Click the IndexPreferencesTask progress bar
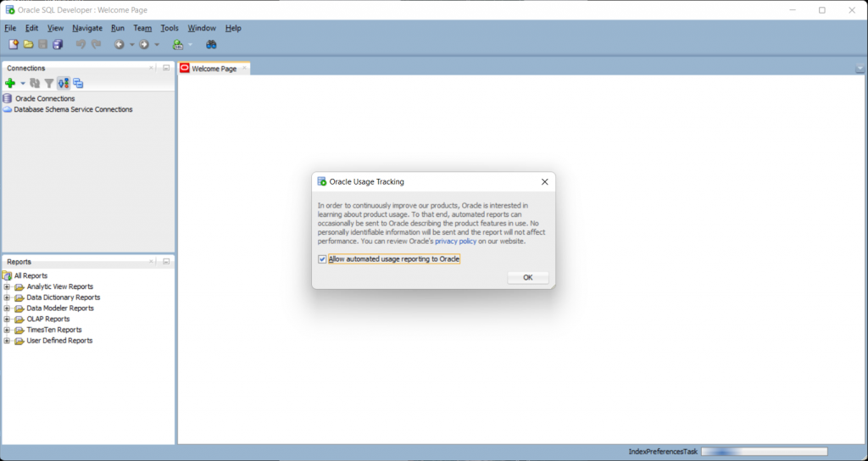The width and height of the screenshot is (868, 461). pos(764,452)
